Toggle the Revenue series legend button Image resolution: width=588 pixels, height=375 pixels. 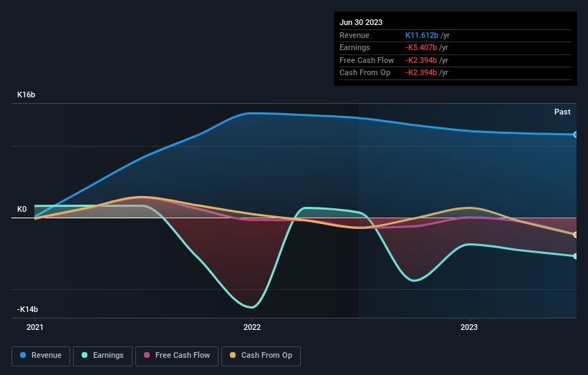(41, 356)
